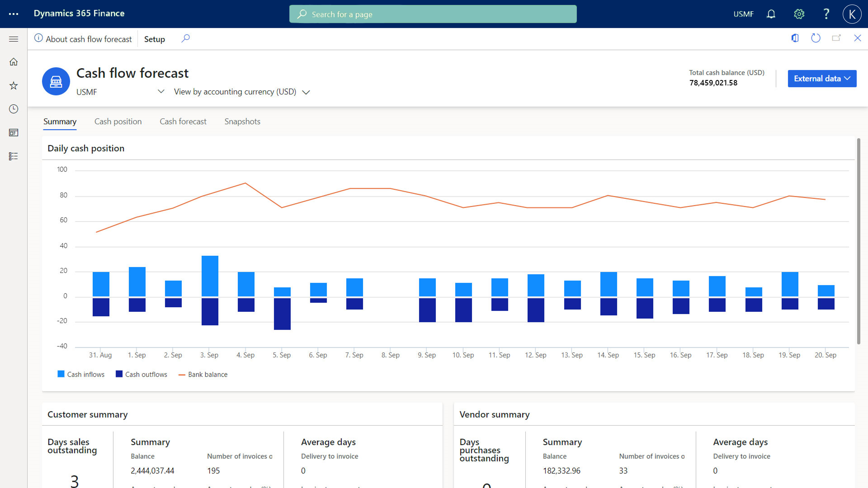
Task: Click Vendor balance 182,332.96
Action: pos(561,470)
